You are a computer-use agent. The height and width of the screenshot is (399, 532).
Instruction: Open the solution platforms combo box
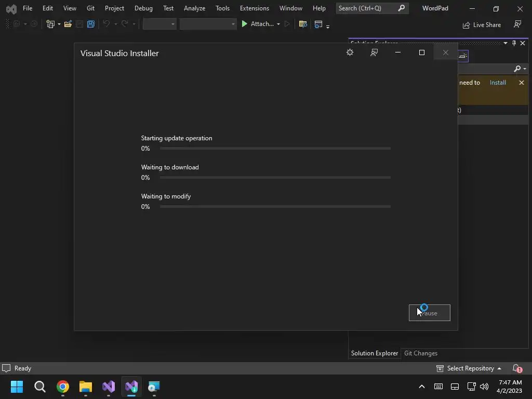[208, 24]
